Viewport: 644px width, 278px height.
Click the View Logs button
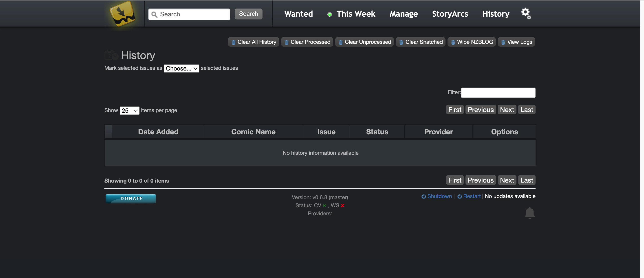click(516, 42)
